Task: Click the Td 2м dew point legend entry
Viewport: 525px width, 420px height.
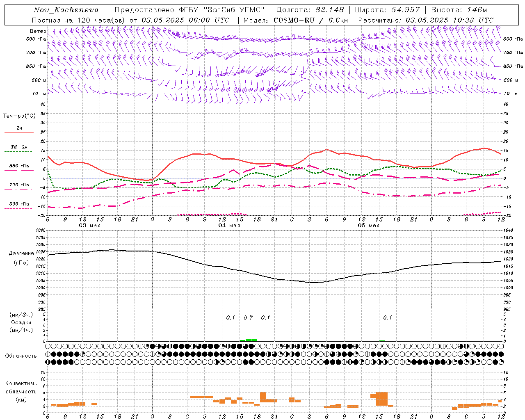Action: tap(19, 147)
